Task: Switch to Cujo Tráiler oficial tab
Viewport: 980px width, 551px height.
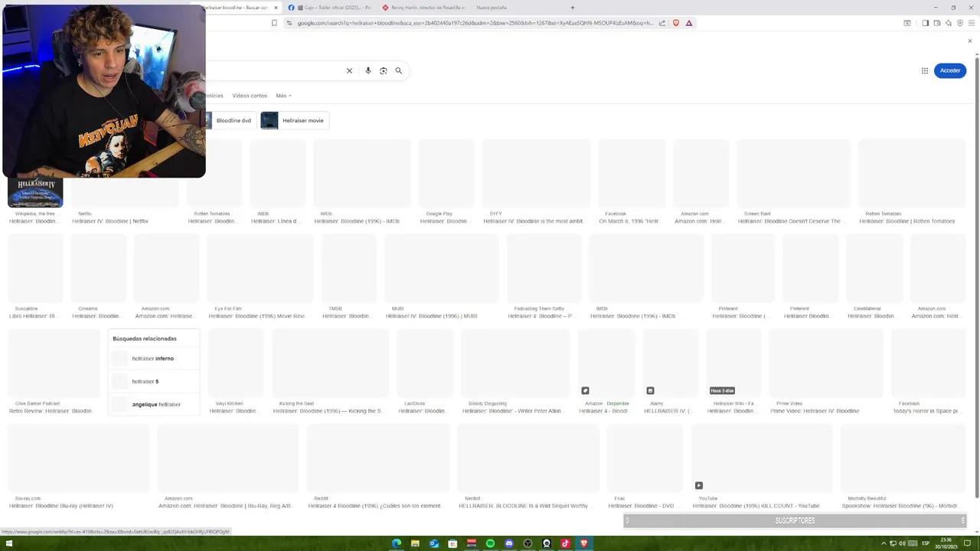Action: [x=329, y=8]
